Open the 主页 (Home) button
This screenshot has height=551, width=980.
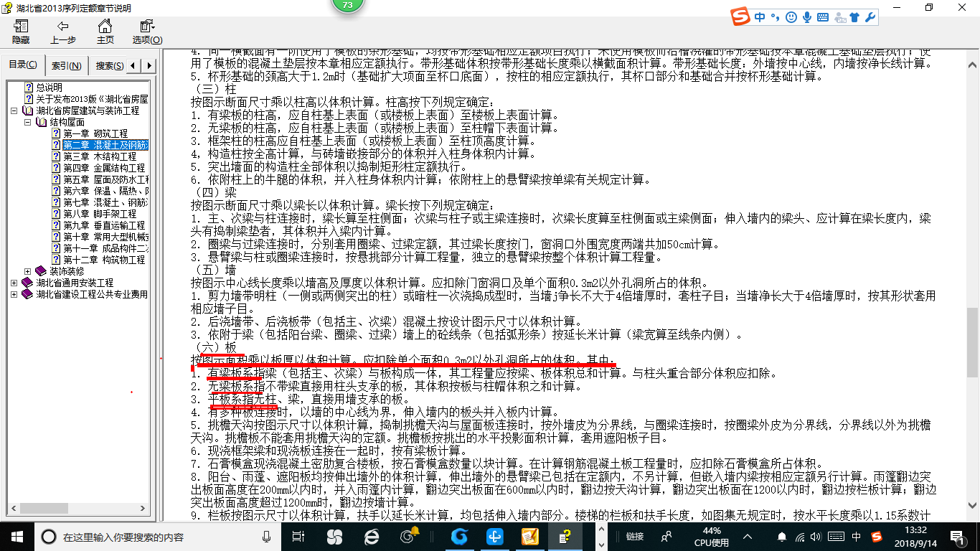pyautogui.click(x=105, y=32)
